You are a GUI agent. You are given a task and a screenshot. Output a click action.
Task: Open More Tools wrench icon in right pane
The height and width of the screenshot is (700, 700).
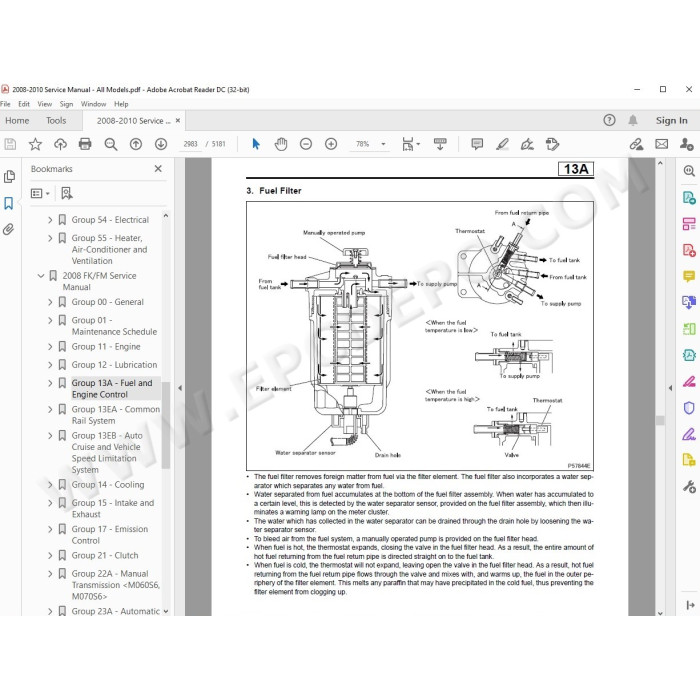coord(689,487)
